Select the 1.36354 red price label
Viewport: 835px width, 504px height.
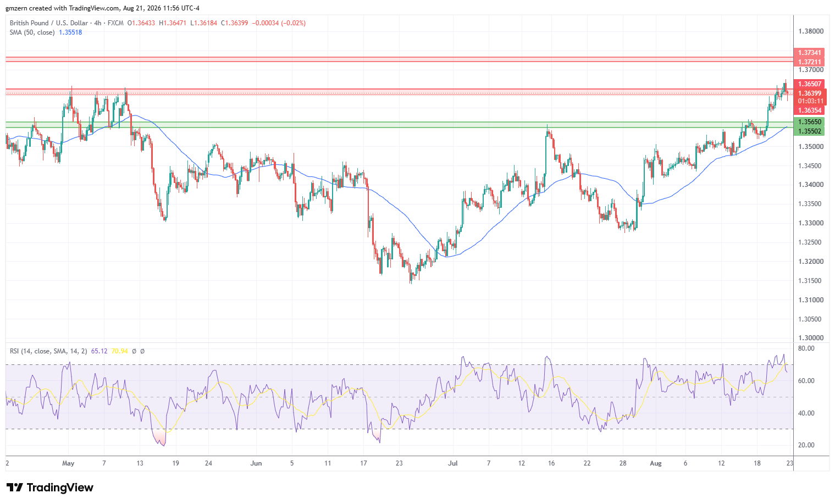click(x=809, y=110)
